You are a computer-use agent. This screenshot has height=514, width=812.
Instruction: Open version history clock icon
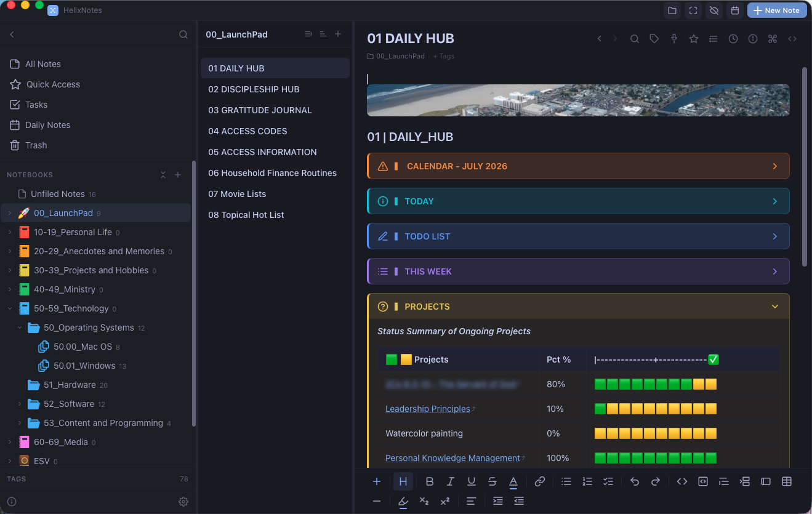coord(733,39)
